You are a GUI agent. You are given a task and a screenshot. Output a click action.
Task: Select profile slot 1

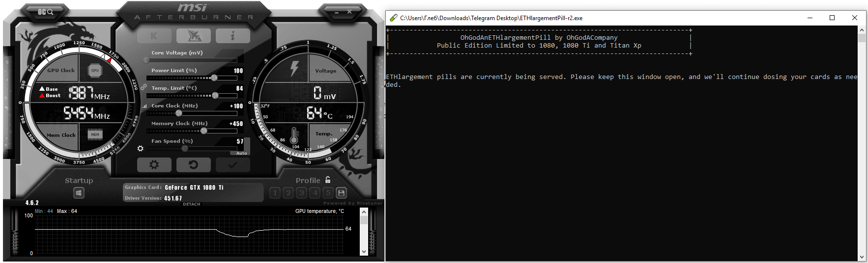(x=275, y=193)
